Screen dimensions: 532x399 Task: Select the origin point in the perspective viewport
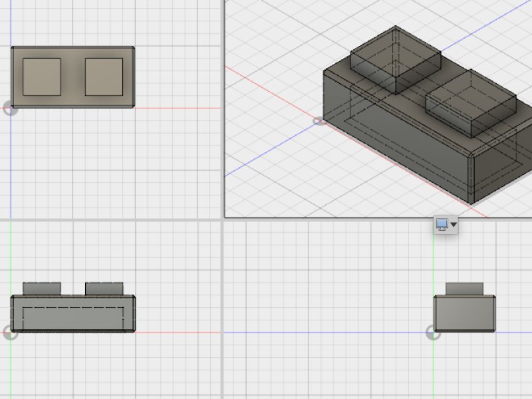click(319, 121)
